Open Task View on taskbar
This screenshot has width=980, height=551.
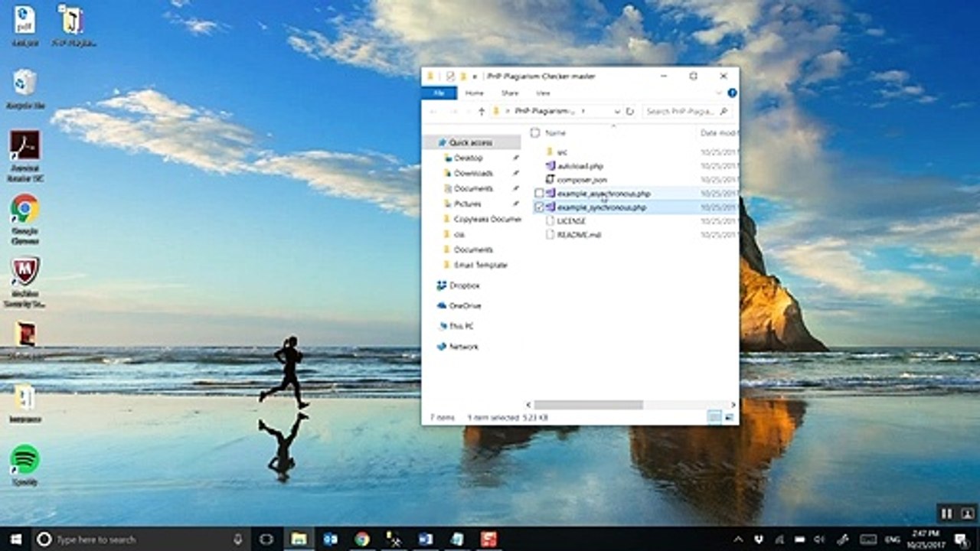coord(266,540)
